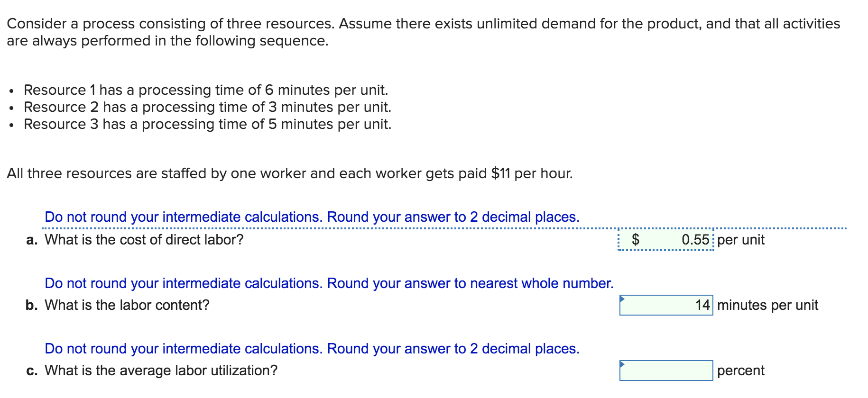Image resolution: width=868 pixels, height=398 pixels.
Task: Click the blue corner triangle on field b
Action: point(623,298)
